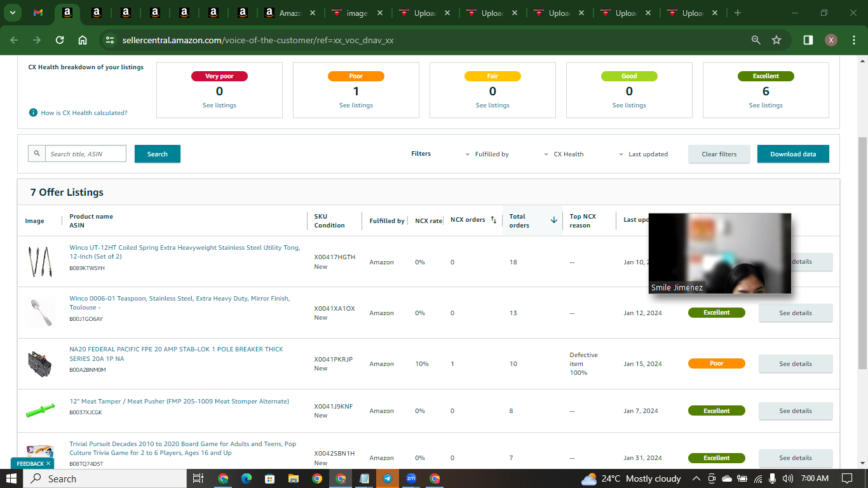Click the Clear filters button
This screenshot has width=868, height=488.
[719, 154]
